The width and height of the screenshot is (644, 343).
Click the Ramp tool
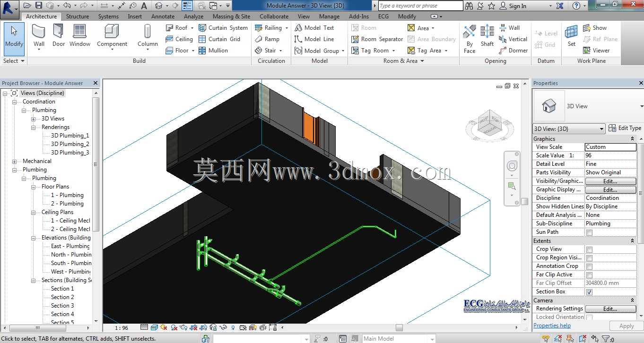coord(267,39)
